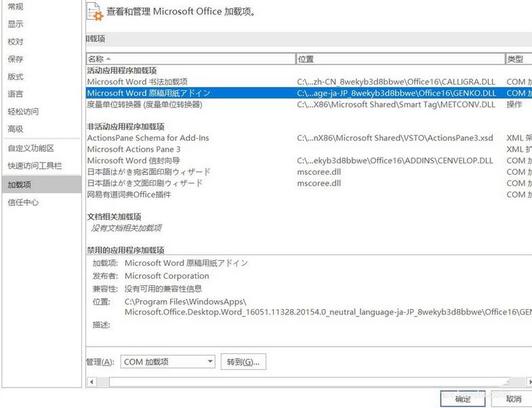Sort by the 类型 column header
The height and width of the screenshot is (408, 532).
518,59
